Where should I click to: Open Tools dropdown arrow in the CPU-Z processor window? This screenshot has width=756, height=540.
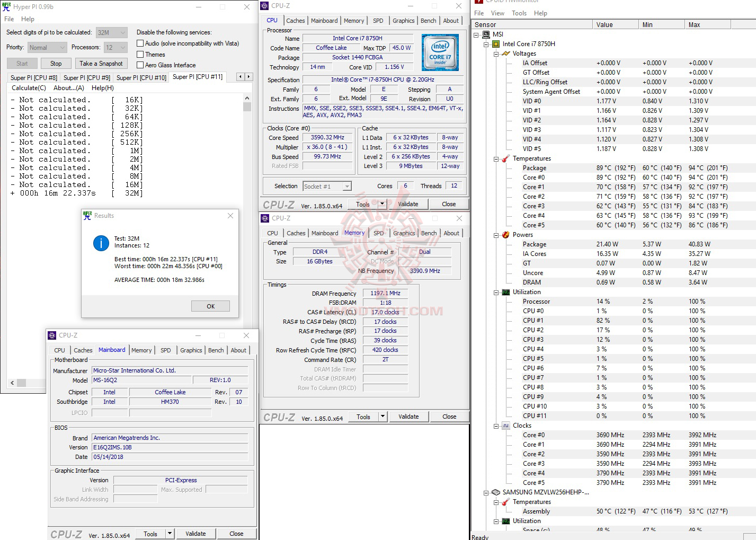pos(383,204)
